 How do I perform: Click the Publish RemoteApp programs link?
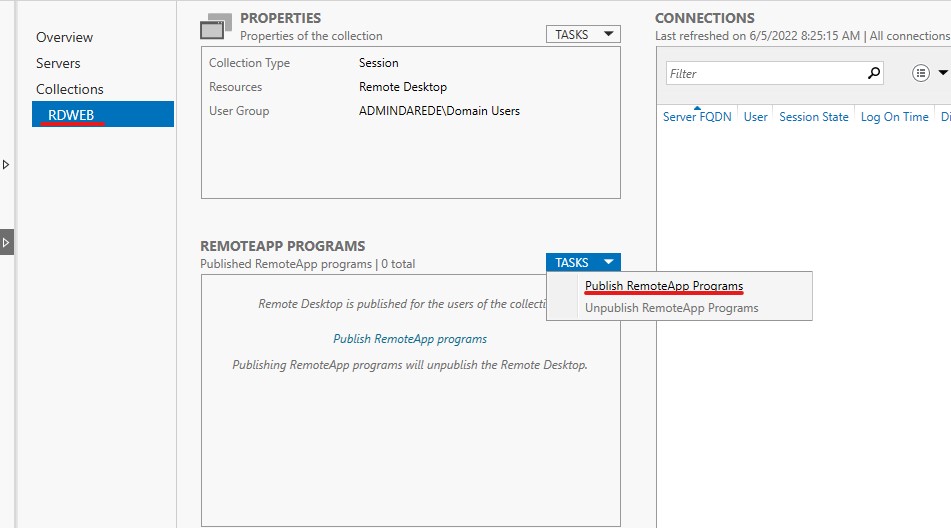[x=410, y=339]
